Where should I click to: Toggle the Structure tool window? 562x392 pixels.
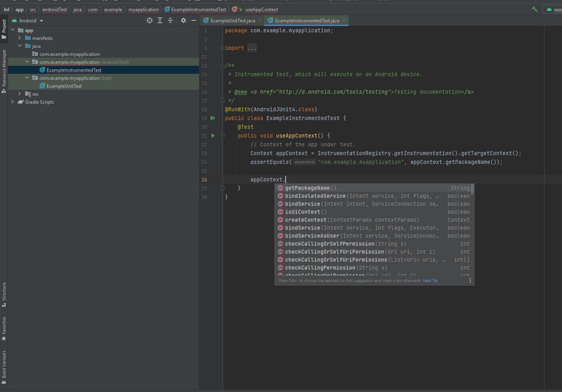4,294
